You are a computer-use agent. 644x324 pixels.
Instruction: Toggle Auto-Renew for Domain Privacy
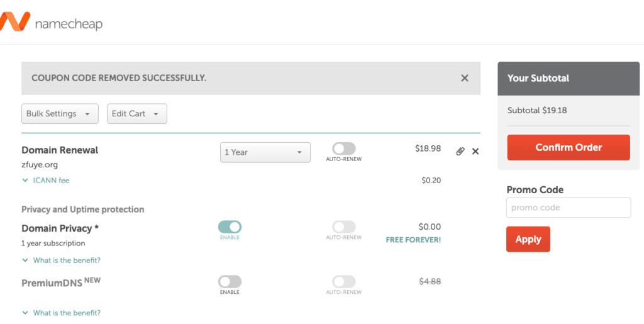coord(344,227)
